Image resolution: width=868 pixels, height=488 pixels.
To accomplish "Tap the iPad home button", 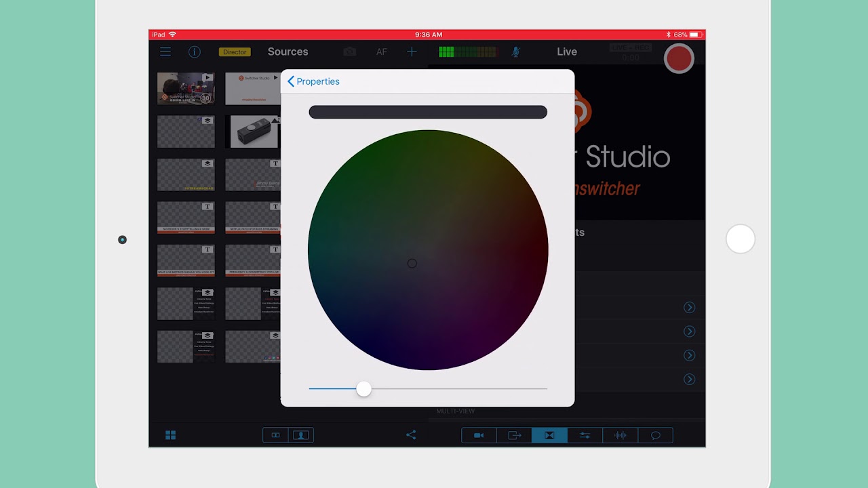I will click(741, 239).
